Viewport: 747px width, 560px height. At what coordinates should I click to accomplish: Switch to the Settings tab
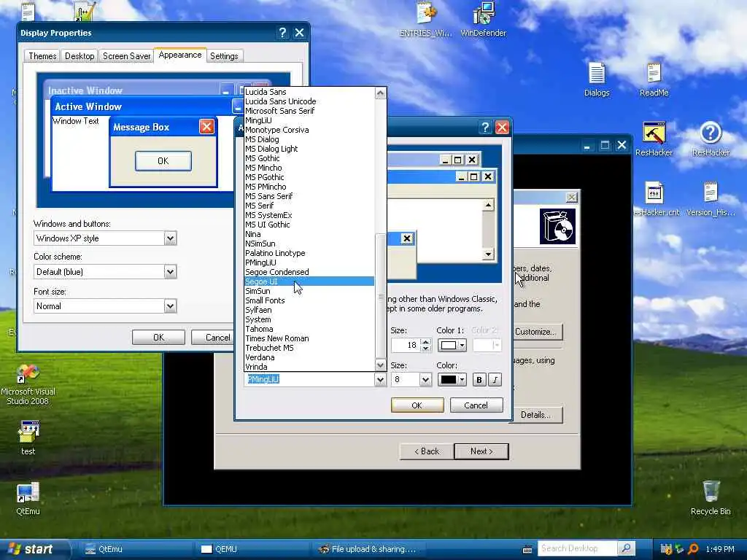click(x=224, y=56)
